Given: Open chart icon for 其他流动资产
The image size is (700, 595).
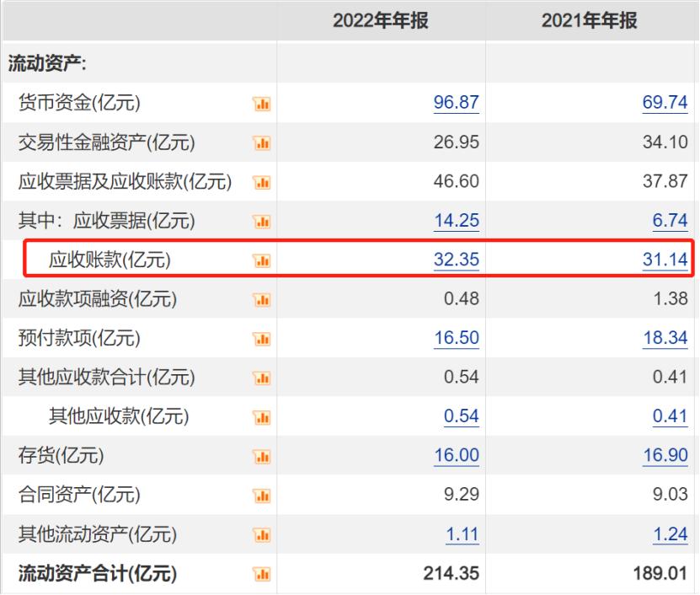Looking at the screenshot, I should [261, 535].
